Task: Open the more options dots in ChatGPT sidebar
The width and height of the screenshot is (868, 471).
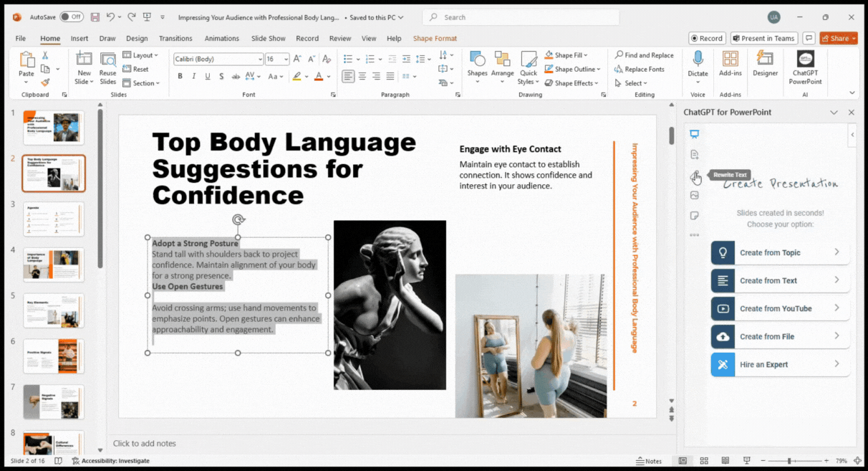Action: point(694,235)
